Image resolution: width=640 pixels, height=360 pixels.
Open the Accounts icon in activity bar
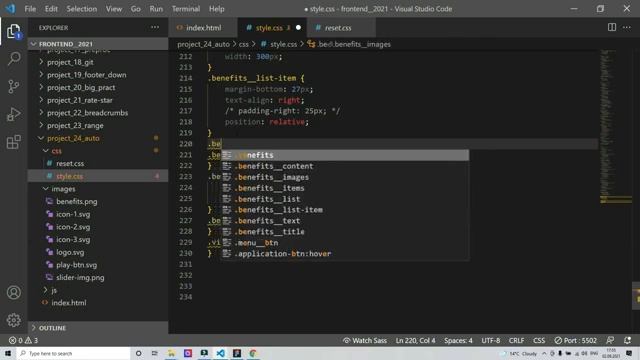(13, 293)
